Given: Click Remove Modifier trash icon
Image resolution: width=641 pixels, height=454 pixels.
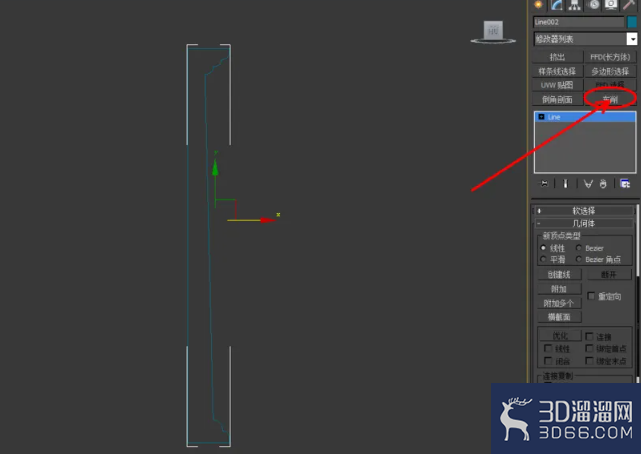Looking at the screenshot, I should (603, 184).
